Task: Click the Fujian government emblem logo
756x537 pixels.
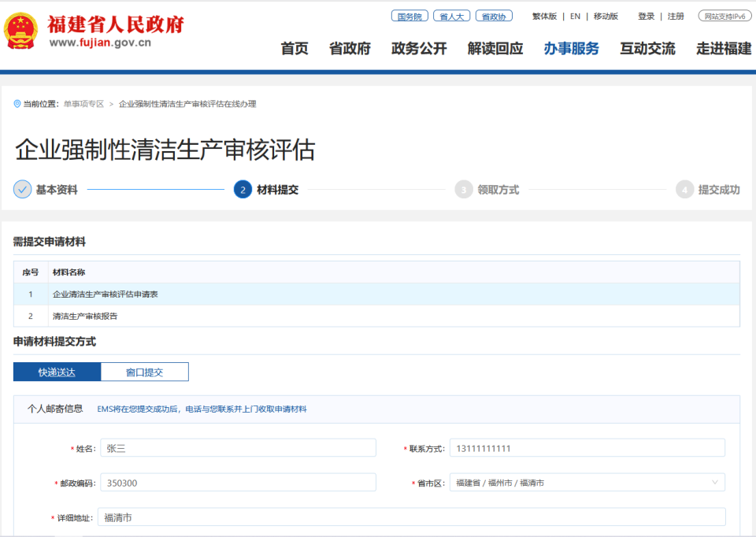Action: tap(20, 31)
